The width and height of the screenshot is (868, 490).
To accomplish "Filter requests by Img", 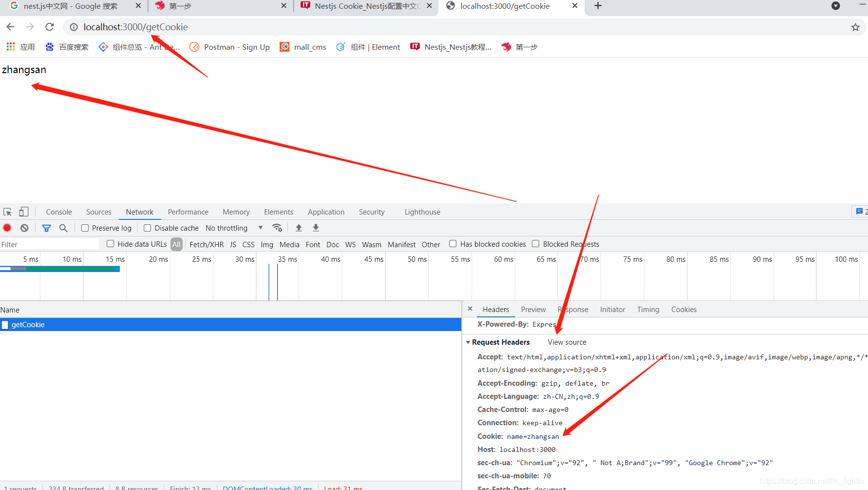I will pyautogui.click(x=267, y=244).
